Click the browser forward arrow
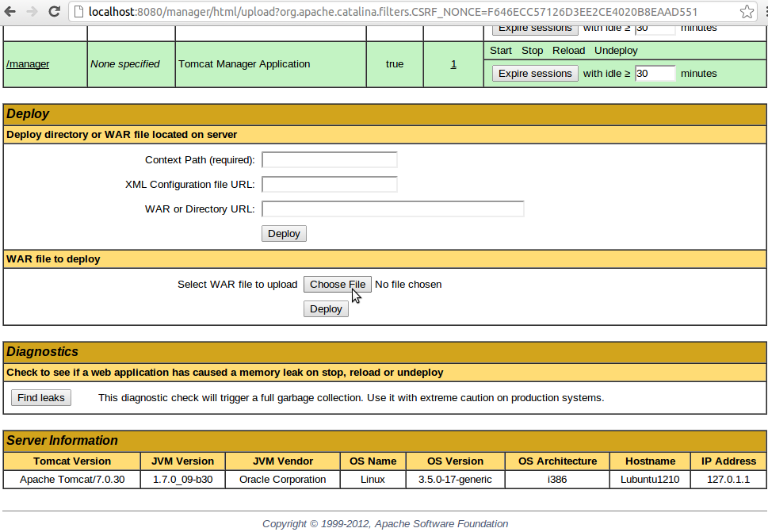The image size is (768, 532). (32, 12)
